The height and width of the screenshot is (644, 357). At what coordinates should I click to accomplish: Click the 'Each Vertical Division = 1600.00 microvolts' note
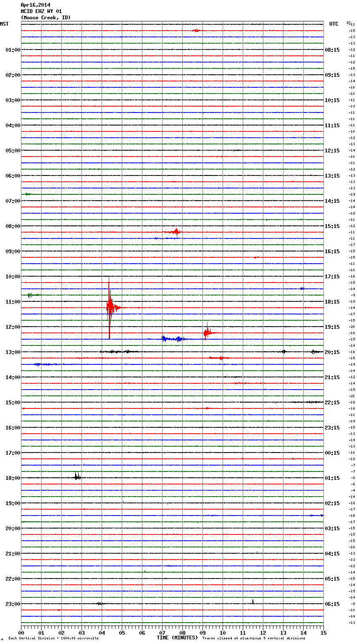[x=53, y=638]
